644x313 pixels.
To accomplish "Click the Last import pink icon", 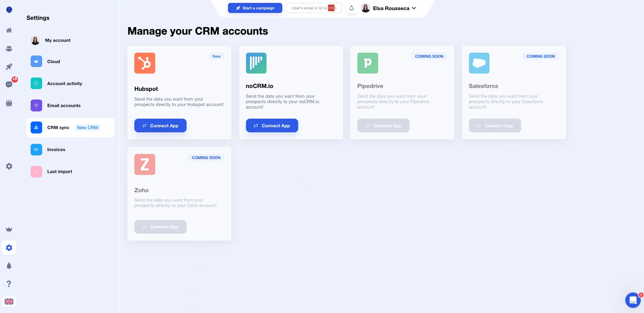I will (36, 171).
